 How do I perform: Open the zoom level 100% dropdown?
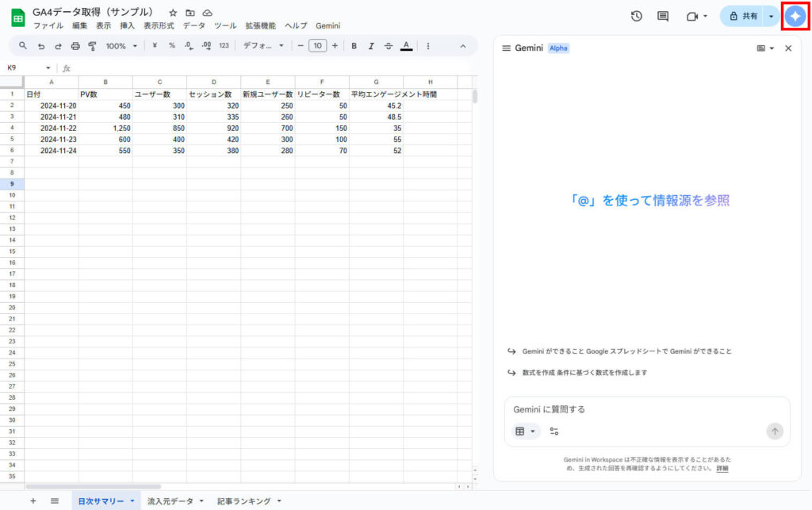121,45
